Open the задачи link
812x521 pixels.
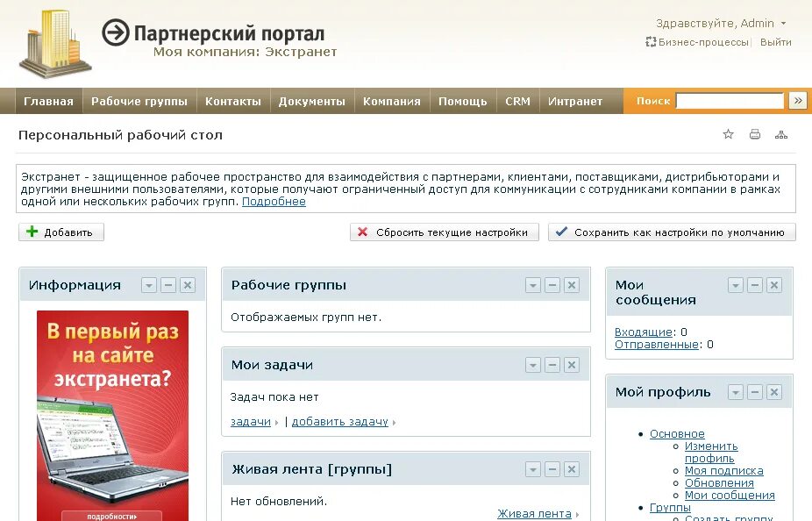tap(251, 422)
